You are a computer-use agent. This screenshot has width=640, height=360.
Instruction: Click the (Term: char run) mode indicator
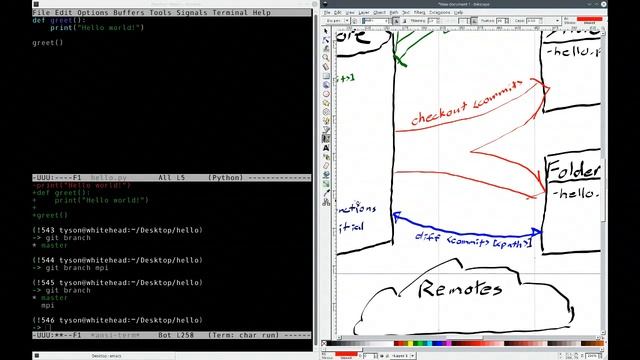pos(243,335)
